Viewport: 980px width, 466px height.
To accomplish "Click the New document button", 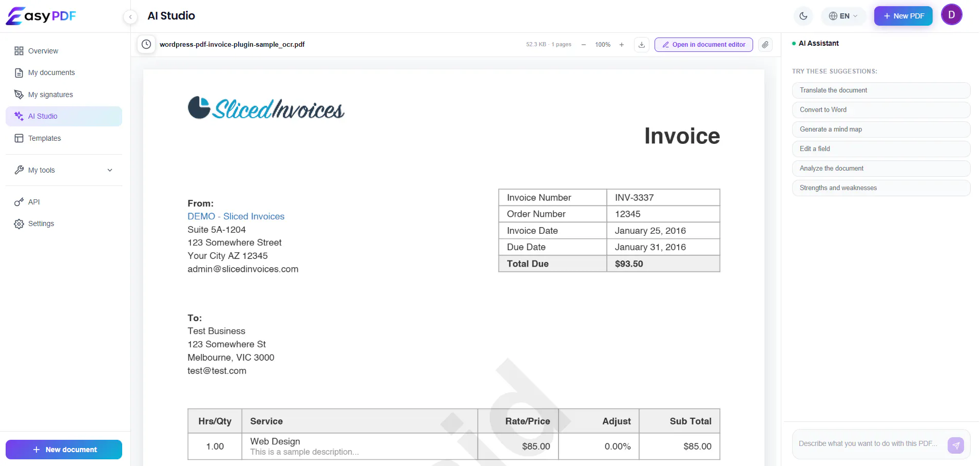I will point(64,450).
